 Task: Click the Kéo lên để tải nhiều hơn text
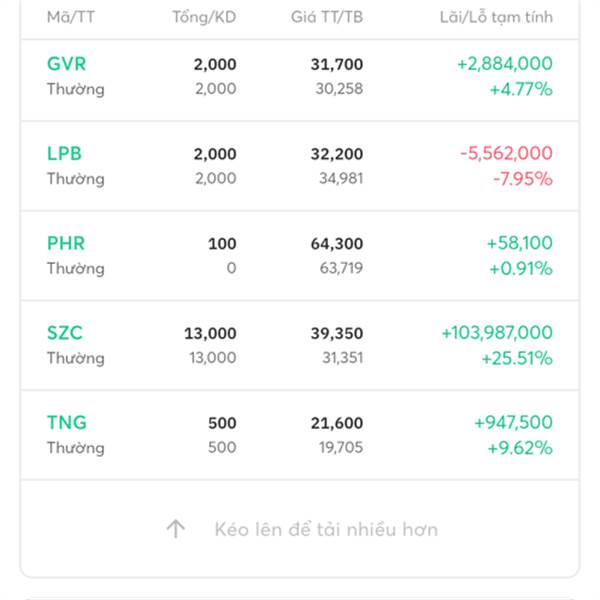tap(326, 530)
